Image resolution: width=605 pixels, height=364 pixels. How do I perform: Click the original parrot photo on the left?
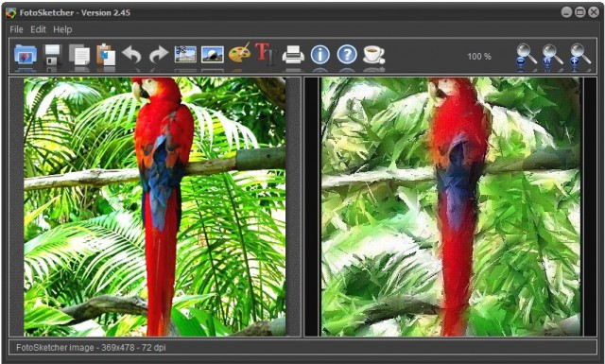[155, 207]
